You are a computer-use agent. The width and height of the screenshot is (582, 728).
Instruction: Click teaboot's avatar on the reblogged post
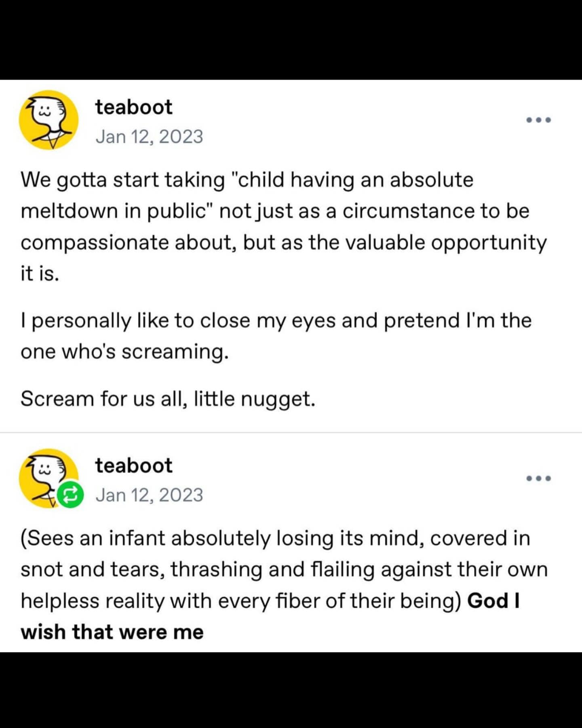tap(48, 478)
